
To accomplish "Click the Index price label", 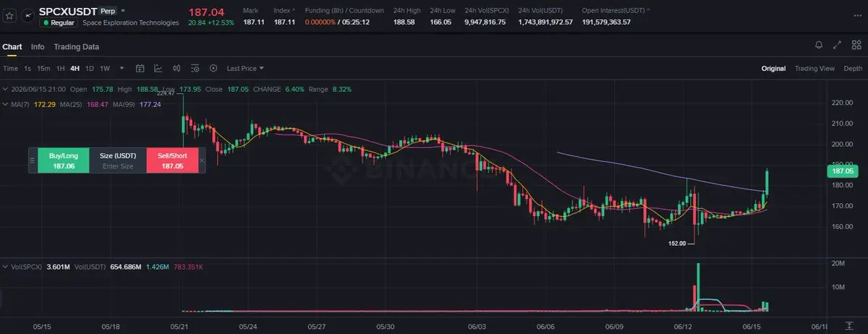I will [x=284, y=12].
